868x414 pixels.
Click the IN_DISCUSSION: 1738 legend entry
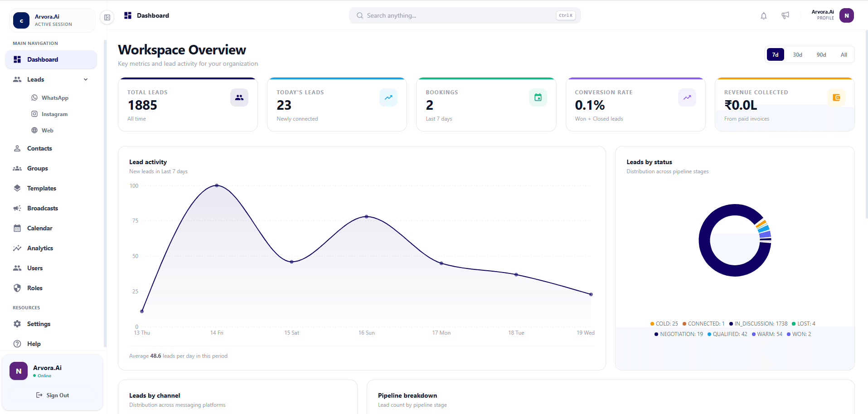click(x=758, y=324)
